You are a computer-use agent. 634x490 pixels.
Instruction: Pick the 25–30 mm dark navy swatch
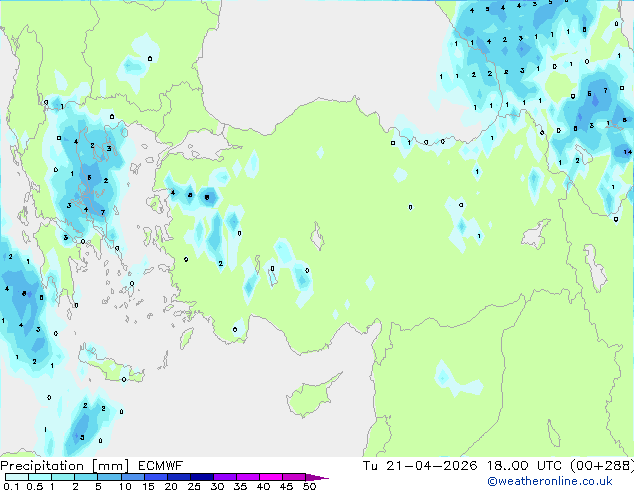(x=201, y=477)
